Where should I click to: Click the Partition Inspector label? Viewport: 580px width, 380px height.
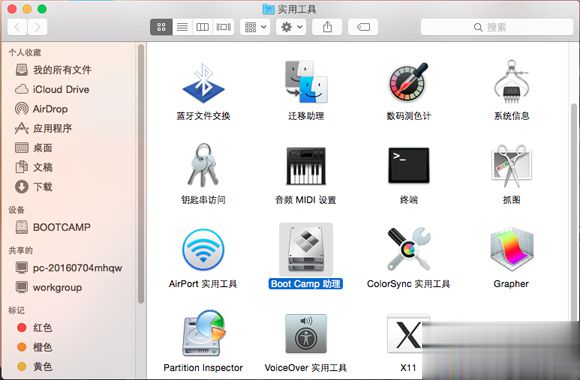[x=203, y=367]
